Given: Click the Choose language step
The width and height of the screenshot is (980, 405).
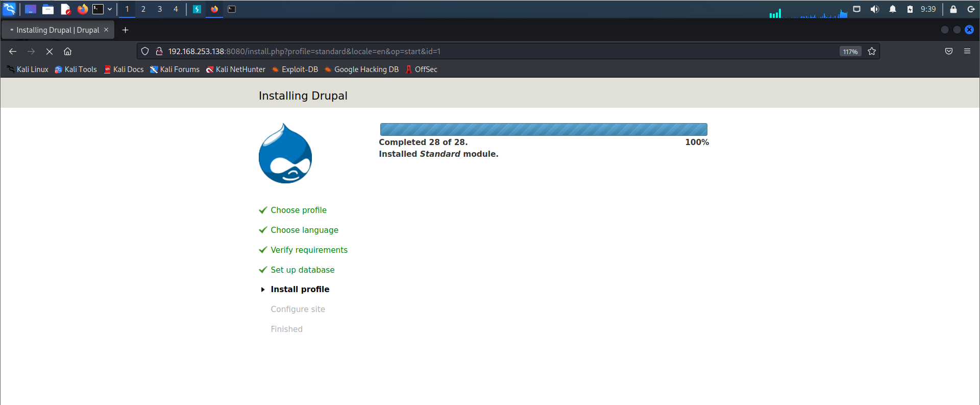Looking at the screenshot, I should pyautogui.click(x=304, y=230).
